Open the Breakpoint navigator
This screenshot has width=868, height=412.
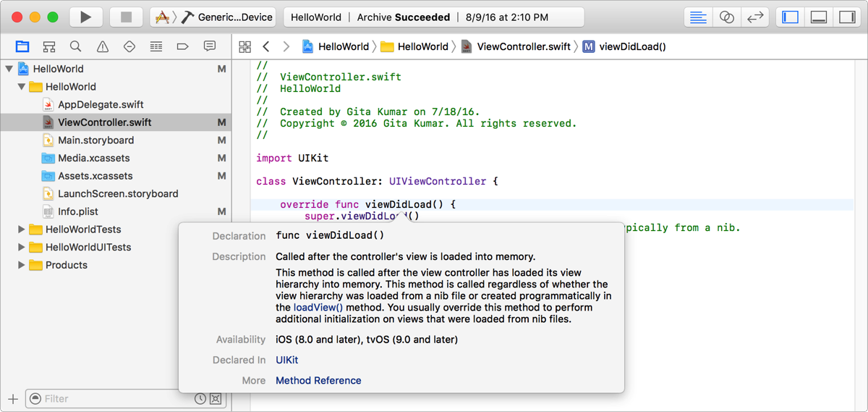pos(183,47)
